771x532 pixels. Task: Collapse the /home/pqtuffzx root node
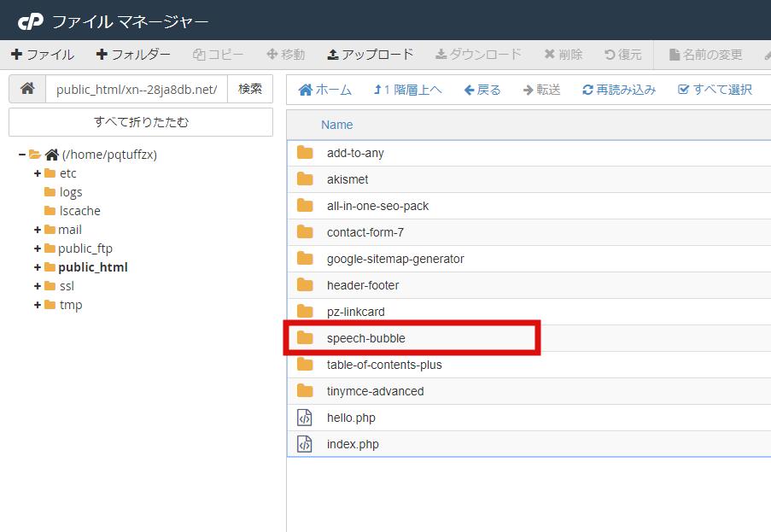click(x=22, y=155)
